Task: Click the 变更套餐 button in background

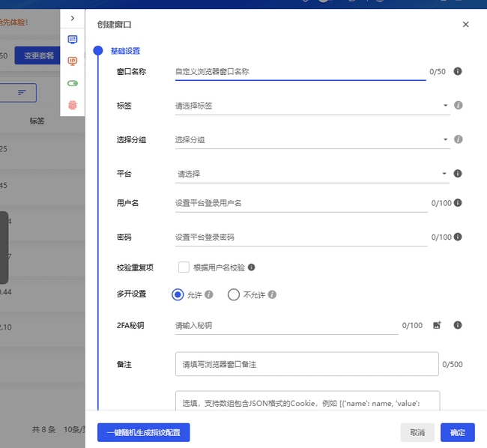Action: coord(39,55)
